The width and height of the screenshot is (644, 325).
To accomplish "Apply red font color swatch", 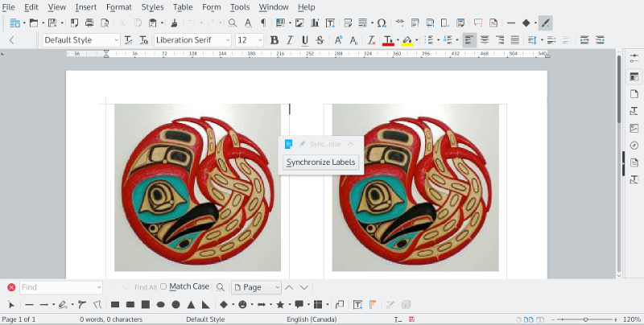I will click(388, 40).
